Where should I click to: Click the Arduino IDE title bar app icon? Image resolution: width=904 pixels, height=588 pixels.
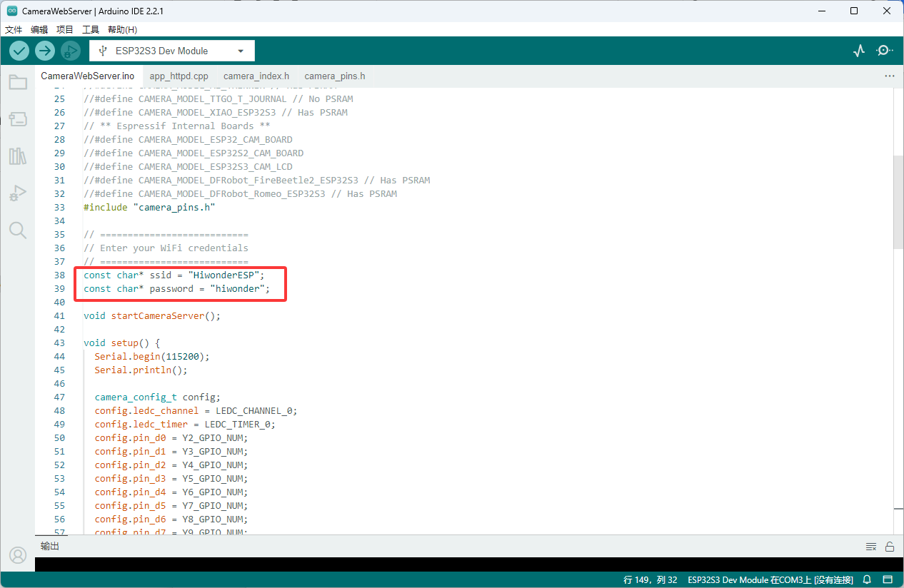pos(12,11)
